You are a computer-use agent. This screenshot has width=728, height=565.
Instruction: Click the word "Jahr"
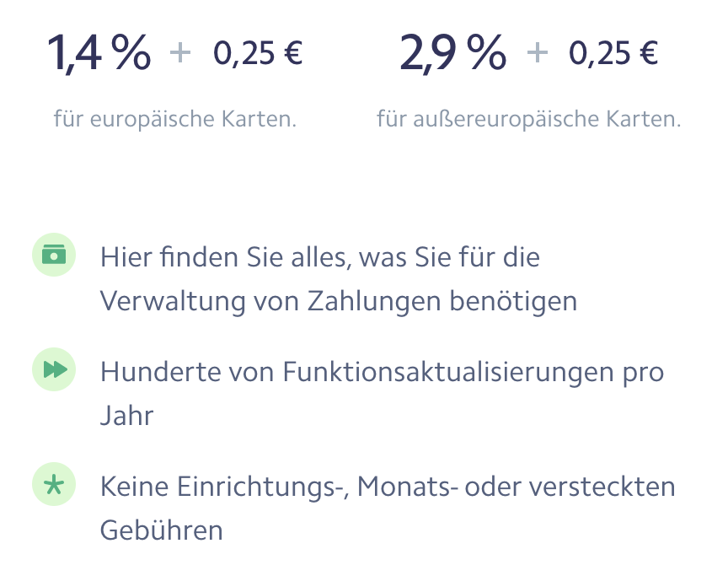coord(126,416)
